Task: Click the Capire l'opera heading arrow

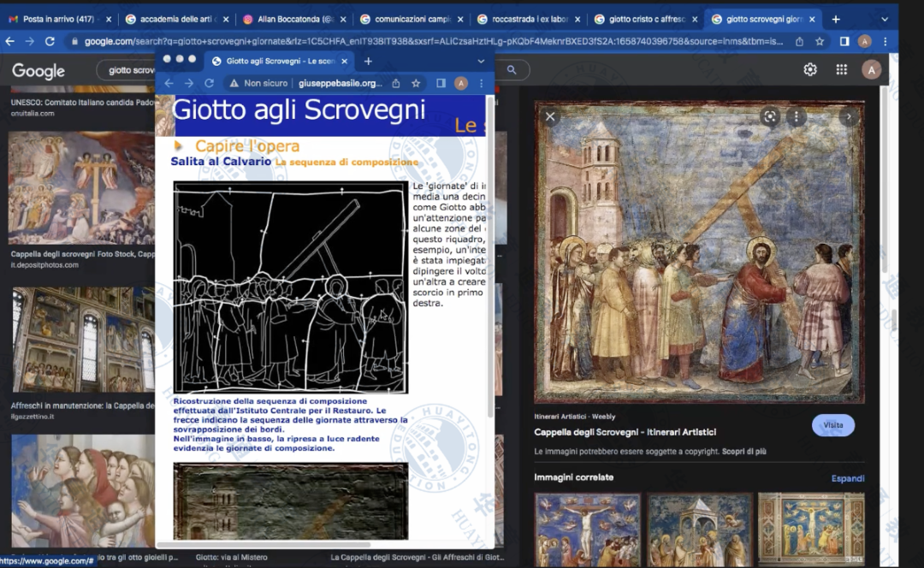Action: [179, 145]
